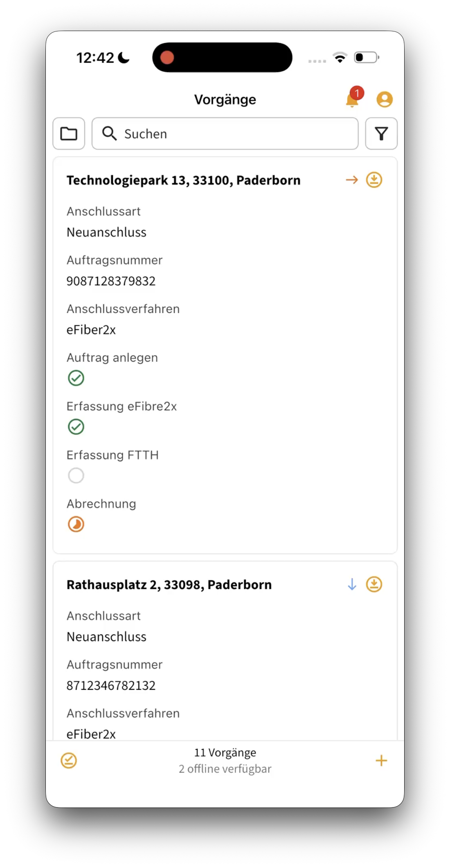450x868 pixels.
Task: Select the empty Erfassung FTTH status circle
Action: pyautogui.click(x=76, y=475)
